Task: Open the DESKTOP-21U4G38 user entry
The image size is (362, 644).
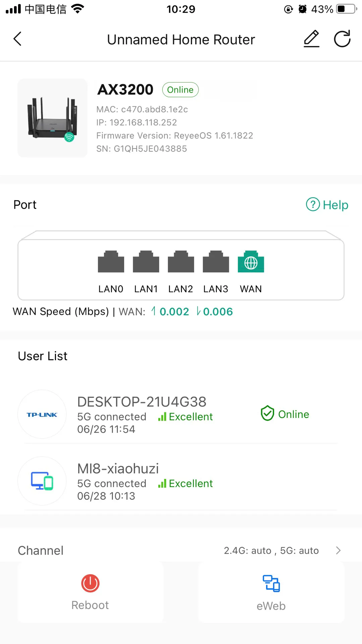Action: (181, 415)
